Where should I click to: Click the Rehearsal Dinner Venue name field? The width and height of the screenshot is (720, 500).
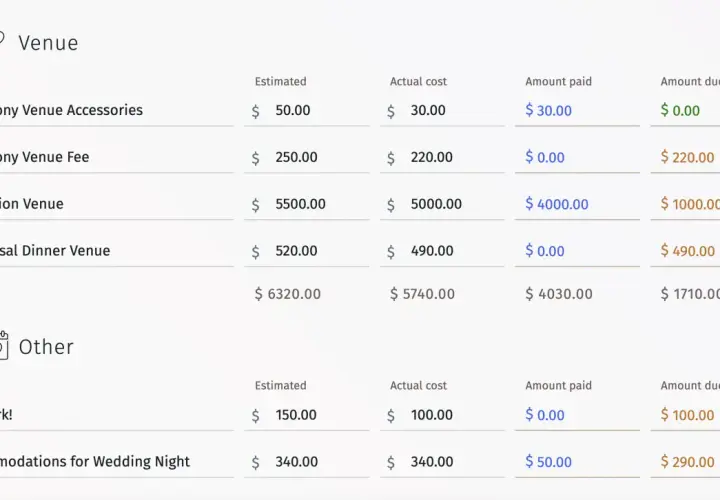point(117,251)
